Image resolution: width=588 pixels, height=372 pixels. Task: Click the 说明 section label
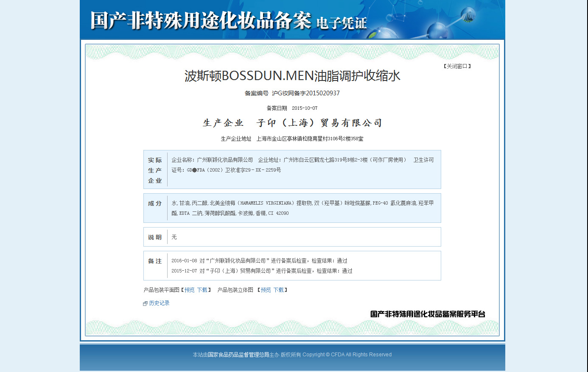(155, 237)
